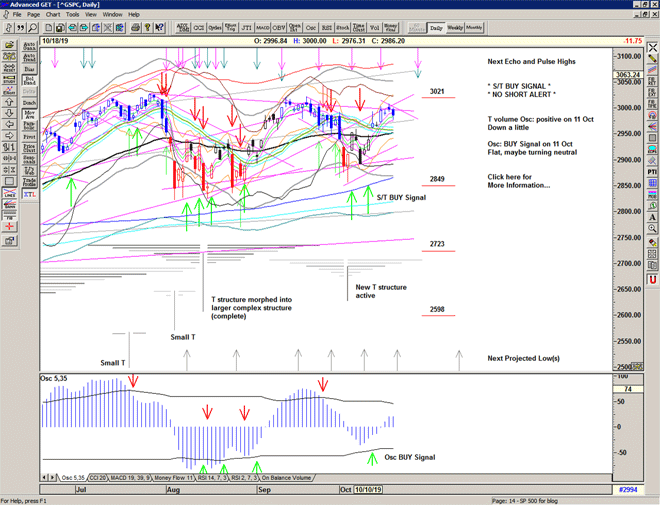Select the LINES drawing tool icon

[9, 193]
